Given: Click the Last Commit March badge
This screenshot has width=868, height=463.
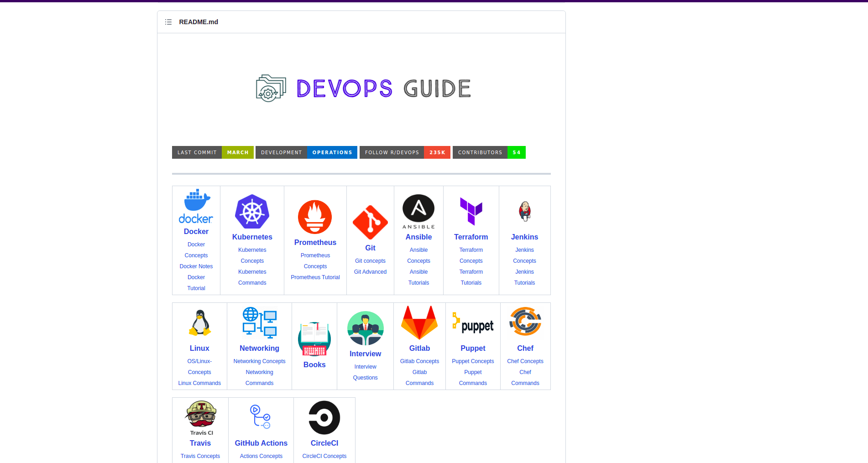Looking at the screenshot, I should pos(213,152).
